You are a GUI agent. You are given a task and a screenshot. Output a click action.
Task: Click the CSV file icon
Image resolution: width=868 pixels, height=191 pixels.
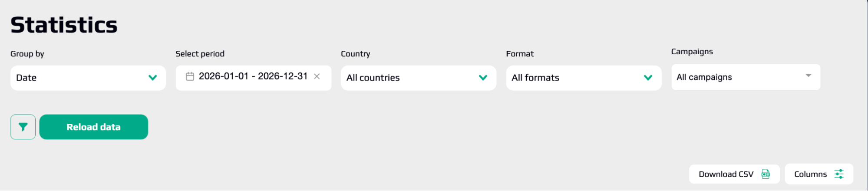coord(766,174)
